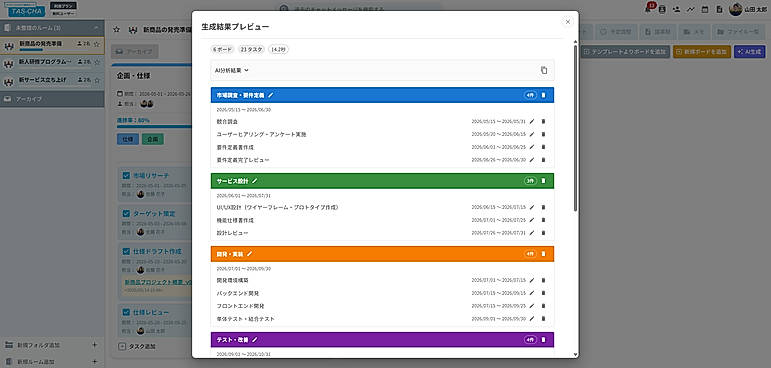Viewport: 771px width, 368px height.
Task: Delete the フロントエンド開発 task
Action: click(x=543, y=306)
